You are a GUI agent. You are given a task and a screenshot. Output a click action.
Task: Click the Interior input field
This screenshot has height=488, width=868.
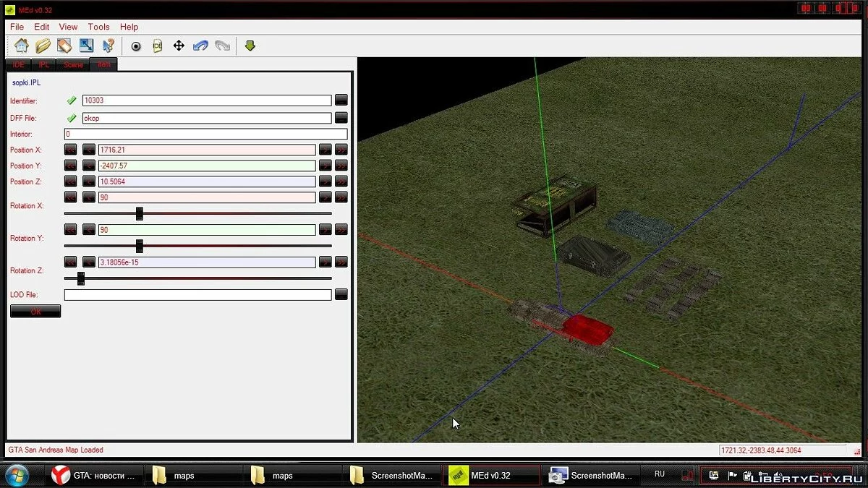(x=205, y=134)
